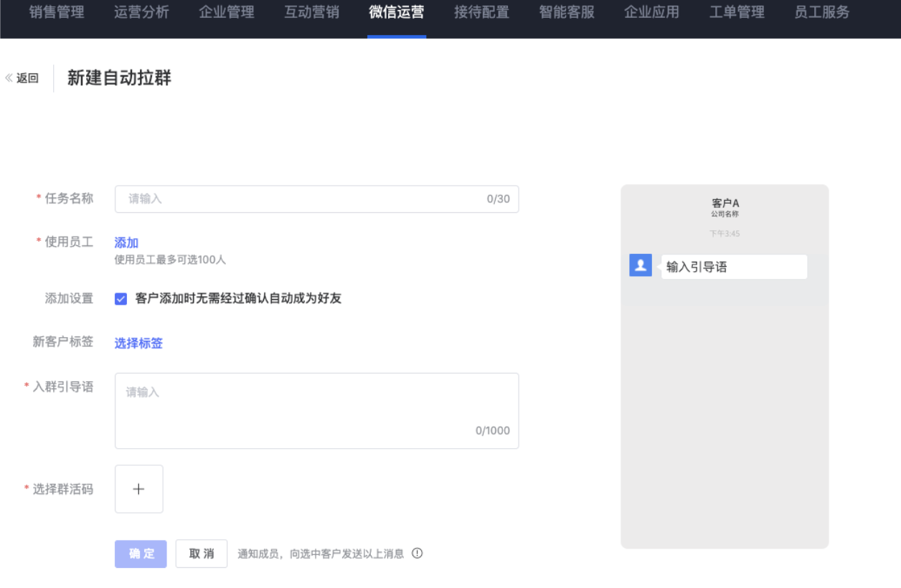The image size is (901, 588).
Task: Navigate to 智能客服 tab
Action: (567, 12)
